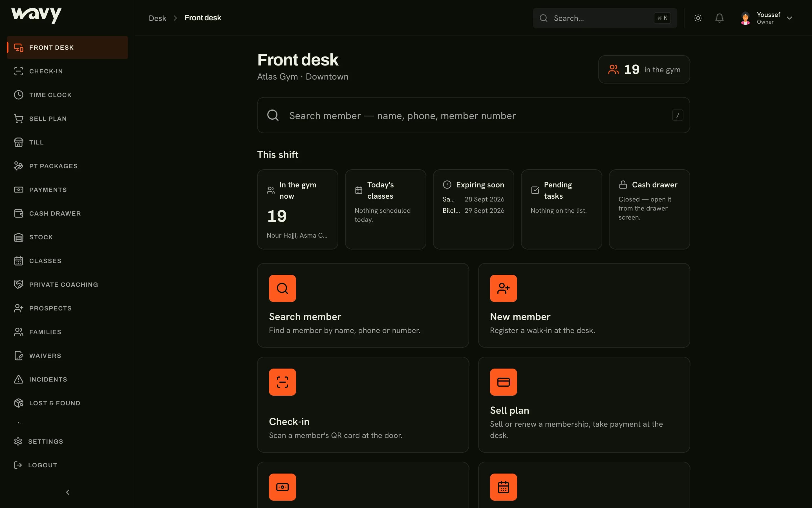Open the Till section
This screenshot has height=508, width=812.
point(67,142)
